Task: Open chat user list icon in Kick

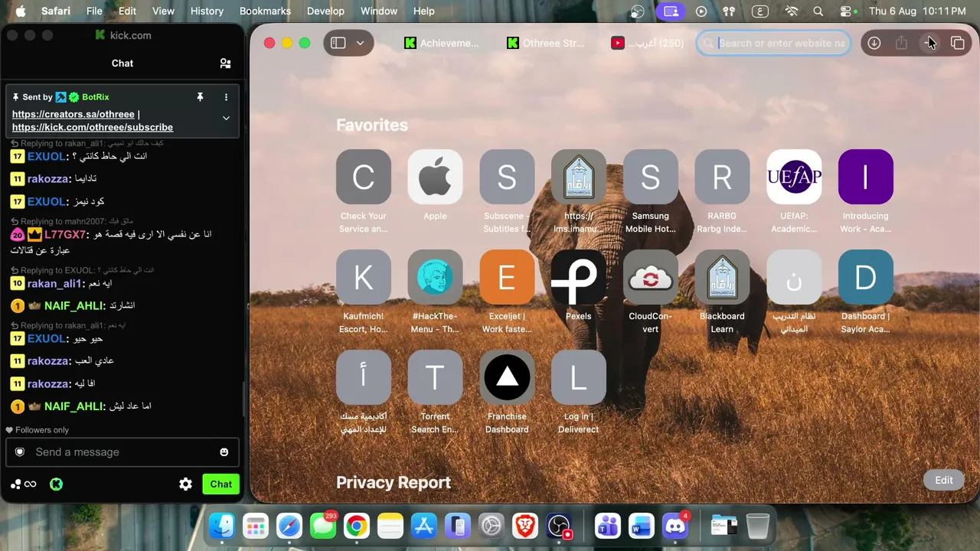Action: [225, 64]
